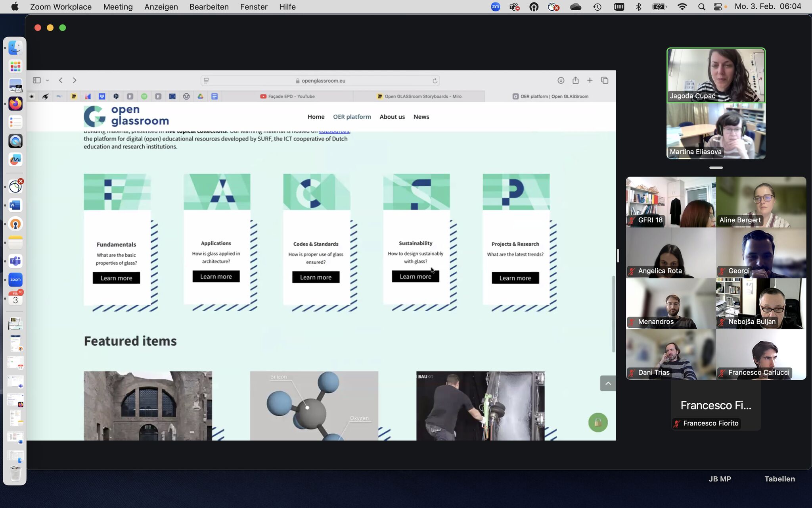Click Safari share icon

pyautogui.click(x=575, y=80)
